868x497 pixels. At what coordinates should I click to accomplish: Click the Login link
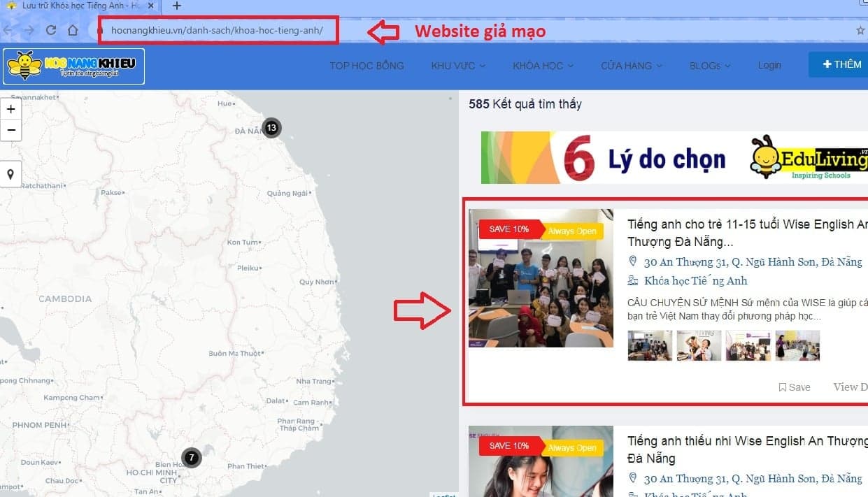pyautogui.click(x=769, y=65)
